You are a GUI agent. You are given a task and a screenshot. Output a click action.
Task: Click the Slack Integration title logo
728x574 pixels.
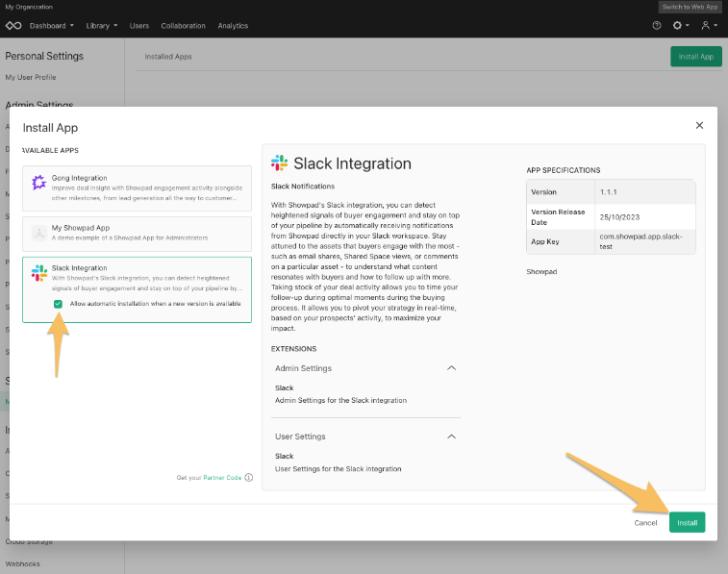(x=280, y=162)
